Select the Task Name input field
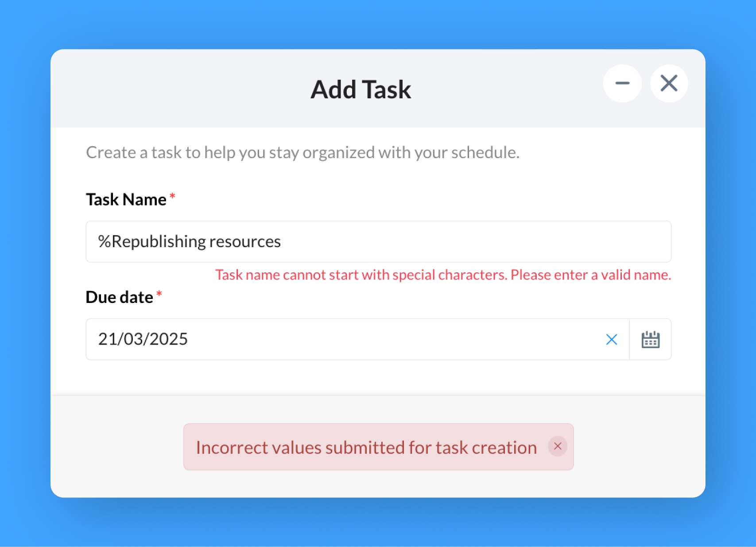 (378, 241)
